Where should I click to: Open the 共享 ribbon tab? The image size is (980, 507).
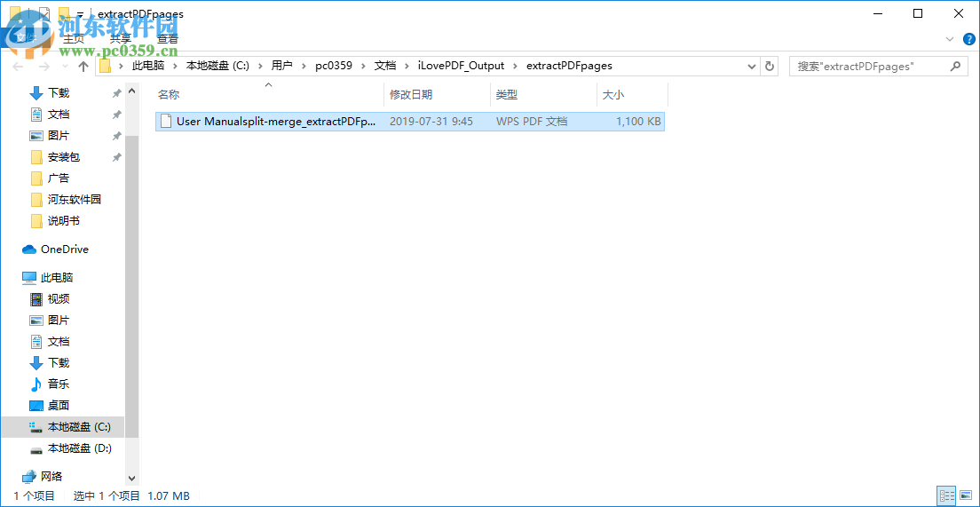pyautogui.click(x=119, y=38)
